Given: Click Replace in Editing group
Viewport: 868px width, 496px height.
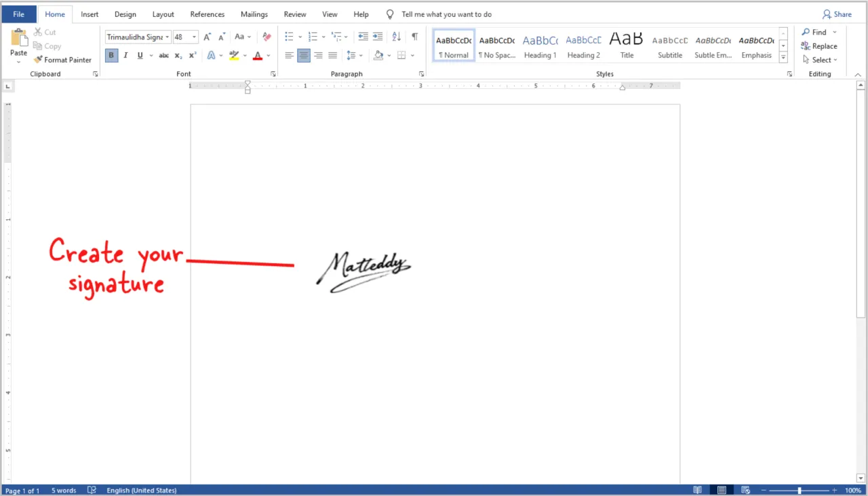Looking at the screenshot, I should 819,46.
